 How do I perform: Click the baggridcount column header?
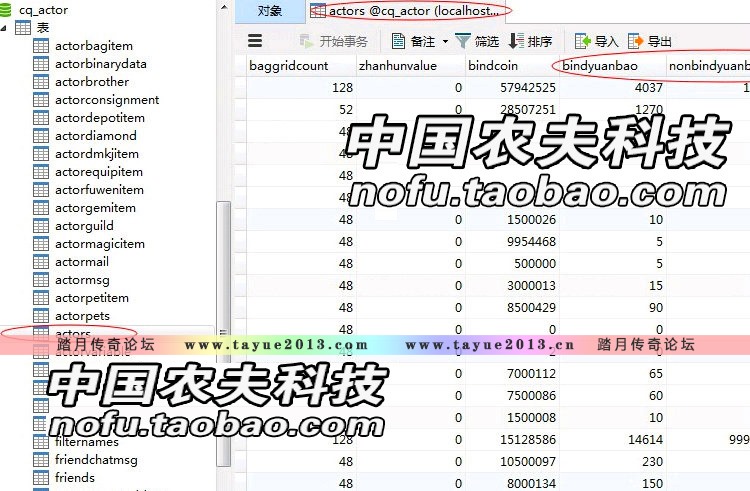(x=302, y=65)
